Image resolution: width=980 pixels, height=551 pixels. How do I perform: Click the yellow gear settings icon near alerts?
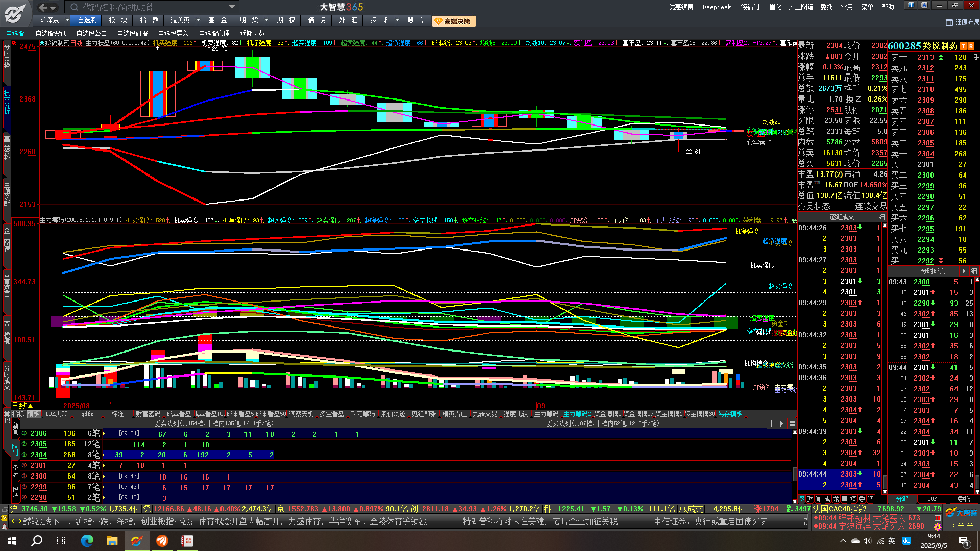click(937, 527)
